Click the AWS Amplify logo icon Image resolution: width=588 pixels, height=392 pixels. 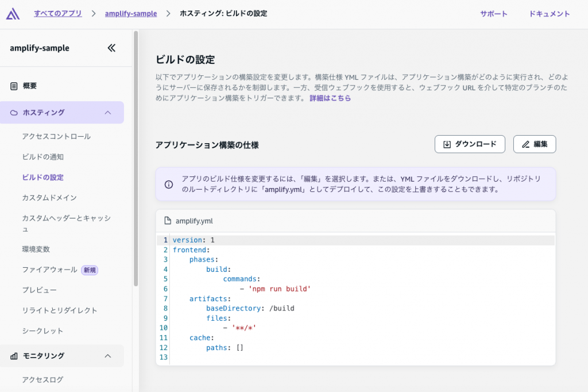point(13,13)
